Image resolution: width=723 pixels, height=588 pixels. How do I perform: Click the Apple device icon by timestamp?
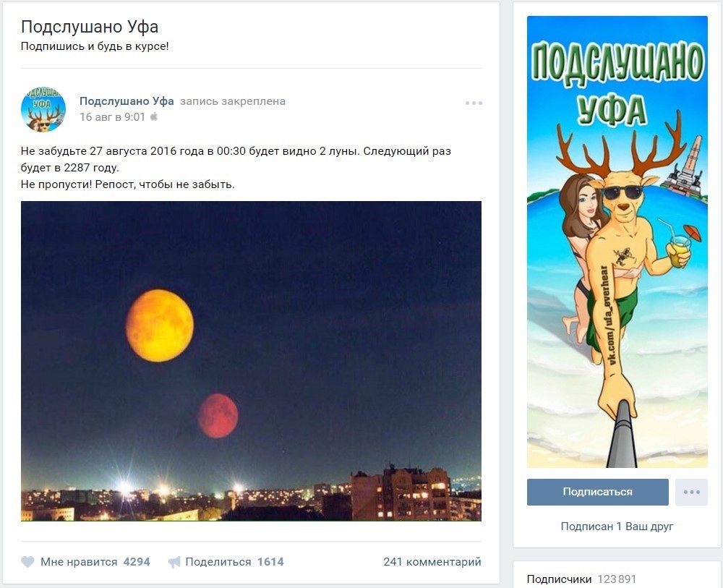[154, 116]
